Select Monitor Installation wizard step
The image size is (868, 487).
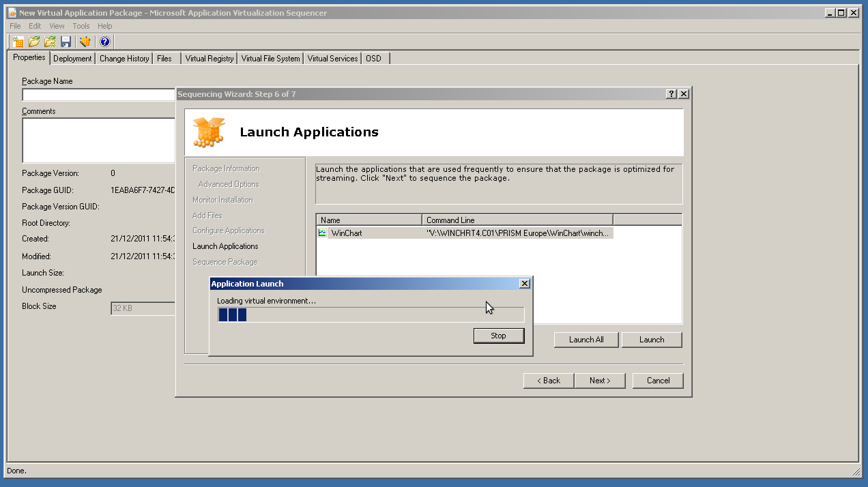pos(222,200)
